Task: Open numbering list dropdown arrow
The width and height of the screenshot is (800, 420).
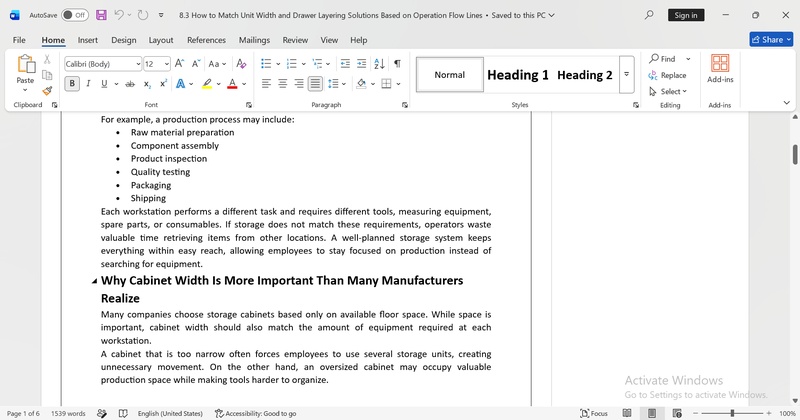Action: pyautogui.click(x=304, y=64)
